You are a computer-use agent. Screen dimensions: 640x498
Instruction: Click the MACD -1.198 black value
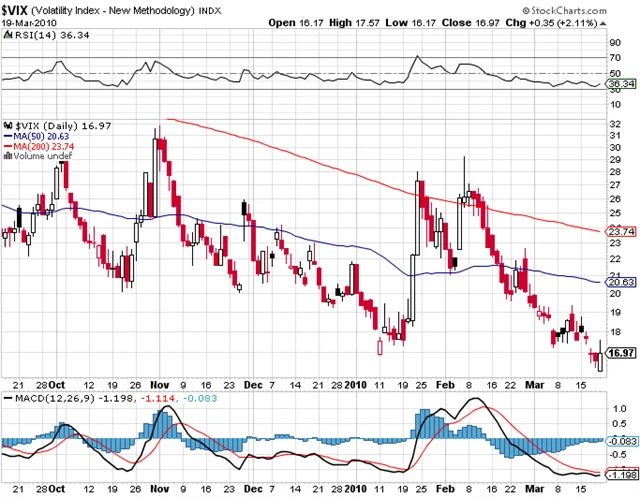(x=115, y=398)
